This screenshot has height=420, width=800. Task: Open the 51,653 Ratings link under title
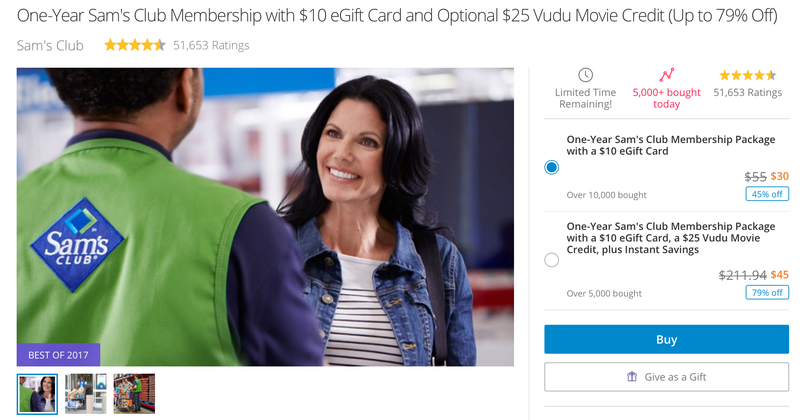pos(211,45)
